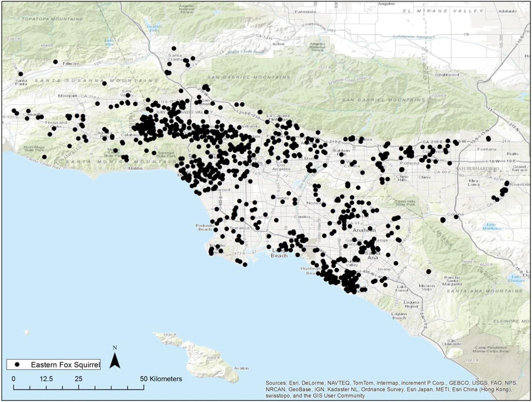Screen dimensions: 532x402
Task: Click the San Clemente label
Action: pyautogui.click(x=451, y=342)
